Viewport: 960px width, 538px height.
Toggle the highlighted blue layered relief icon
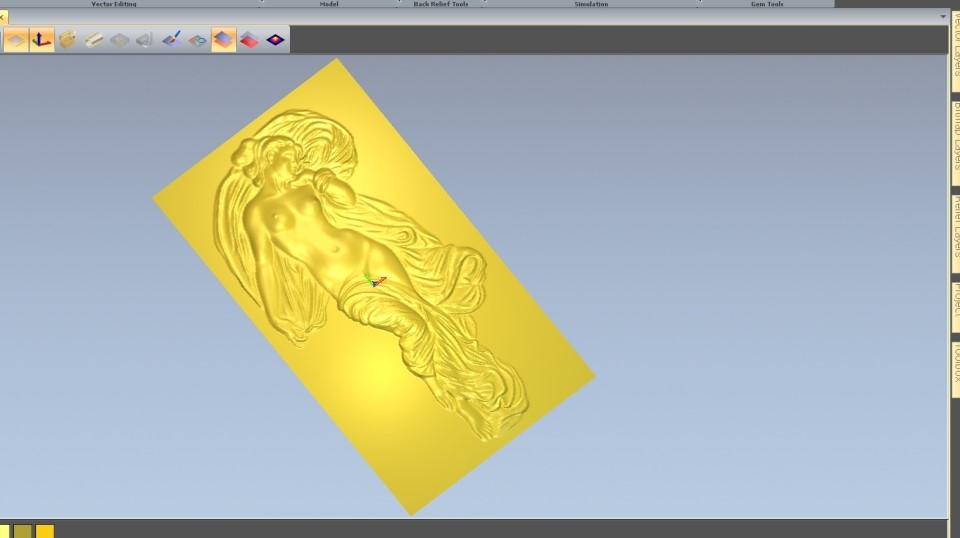(223, 40)
